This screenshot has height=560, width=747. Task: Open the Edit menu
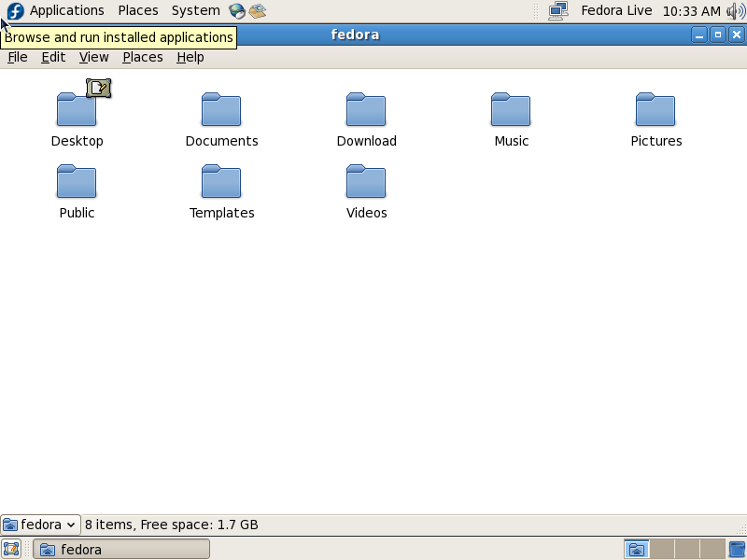(x=53, y=57)
